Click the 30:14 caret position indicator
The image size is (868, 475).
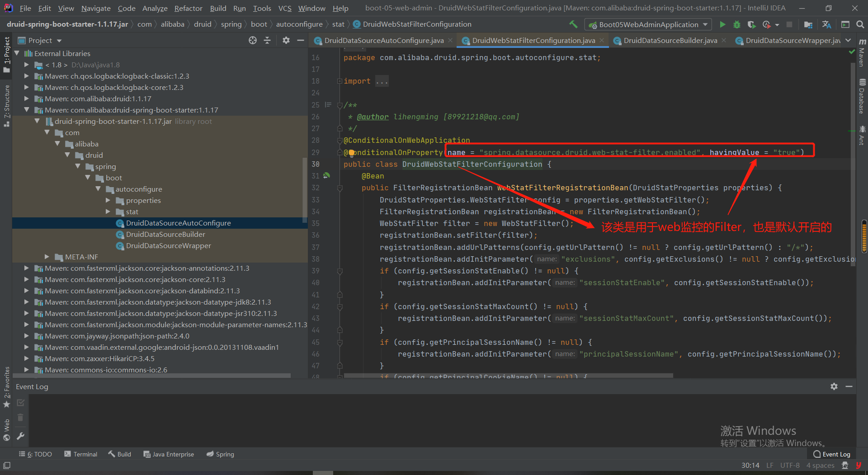[750, 465]
